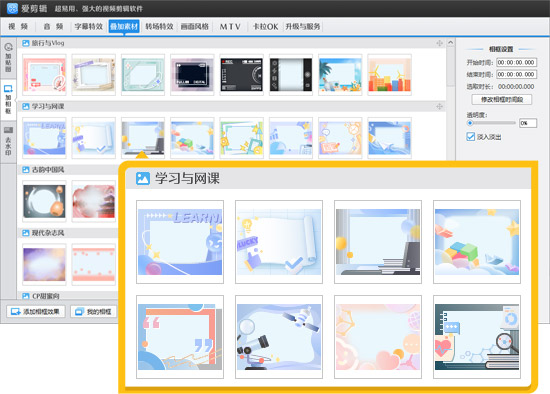Click the scrollbar up arrow of the frame list
550x394 pixels.
[451, 42]
